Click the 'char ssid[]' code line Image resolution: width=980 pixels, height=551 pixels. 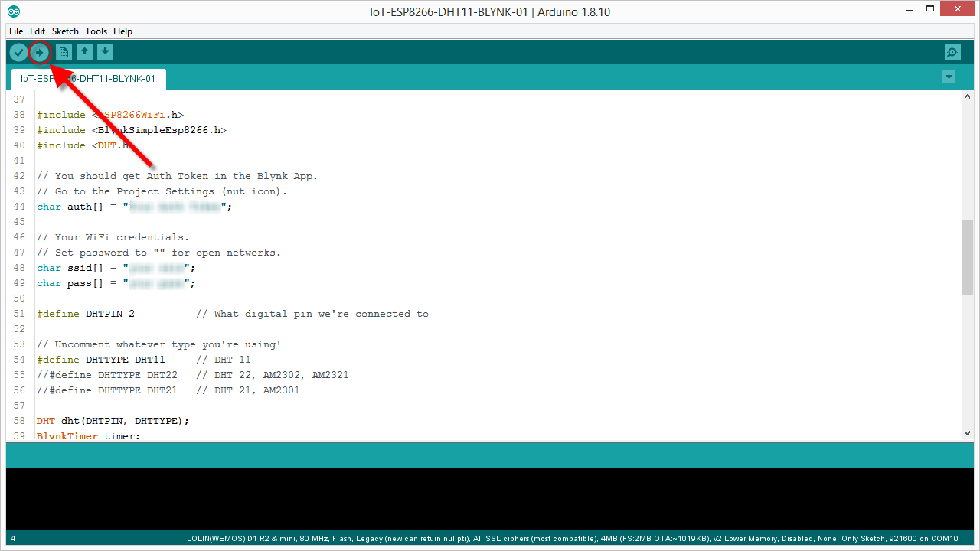[x=116, y=268]
